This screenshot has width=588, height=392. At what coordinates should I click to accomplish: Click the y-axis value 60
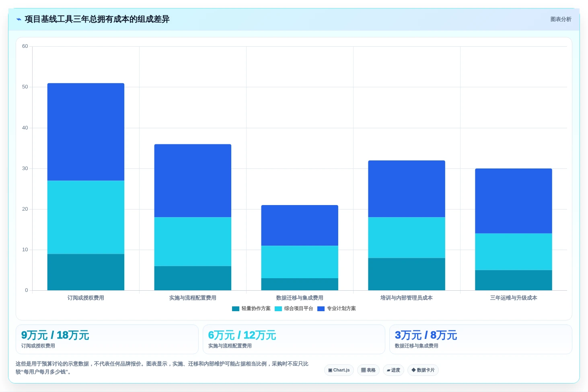[x=25, y=46]
